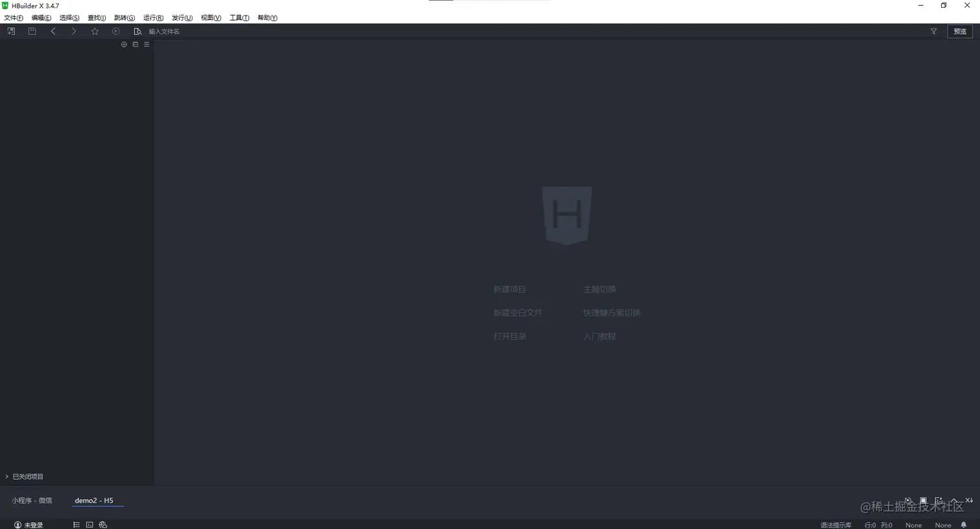This screenshot has width=980, height=529.
Task: Open the 运行(R) menu
Action: click(153, 18)
